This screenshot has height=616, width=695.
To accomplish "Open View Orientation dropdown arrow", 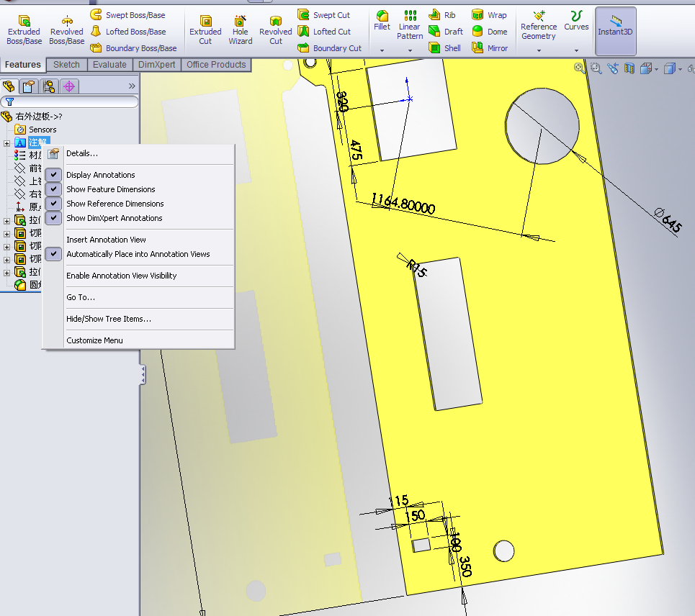I will 656,69.
